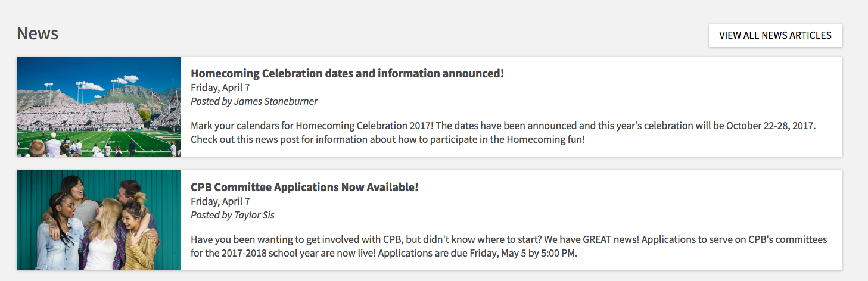Click the blonde woman in the group photo

tap(101, 235)
